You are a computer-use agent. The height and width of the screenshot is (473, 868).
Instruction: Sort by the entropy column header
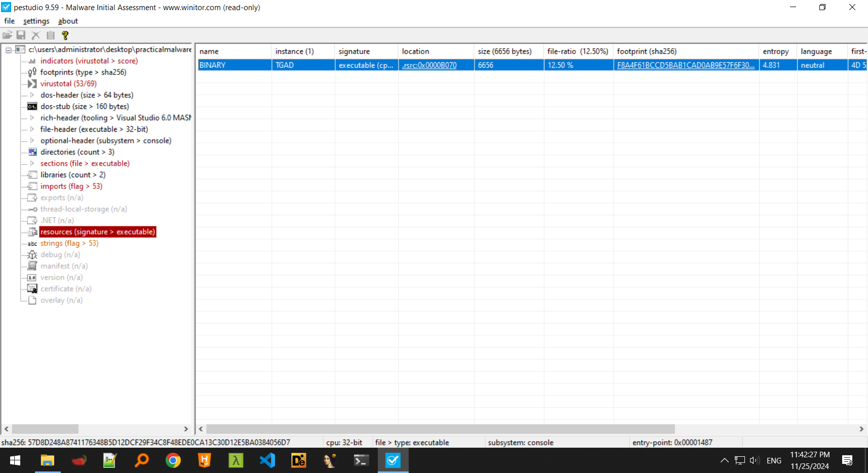(775, 51)
